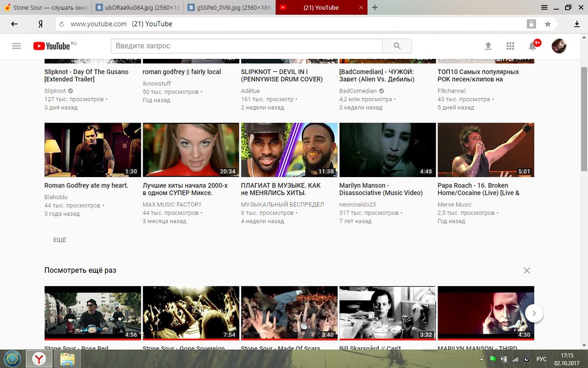Close the active YouTube tab

coord(361,7)
